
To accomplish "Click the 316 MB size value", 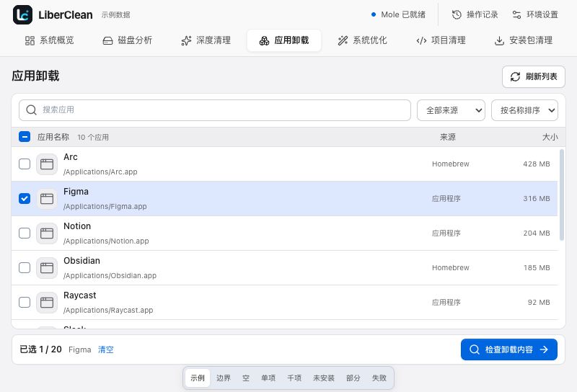I will 537,199.
